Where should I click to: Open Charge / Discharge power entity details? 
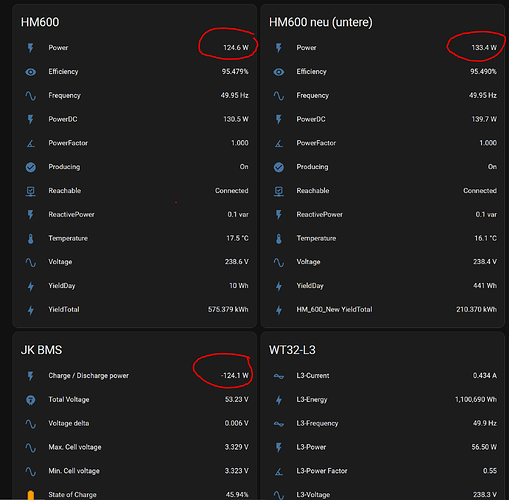pyautogui.click(x=135, y=376)
